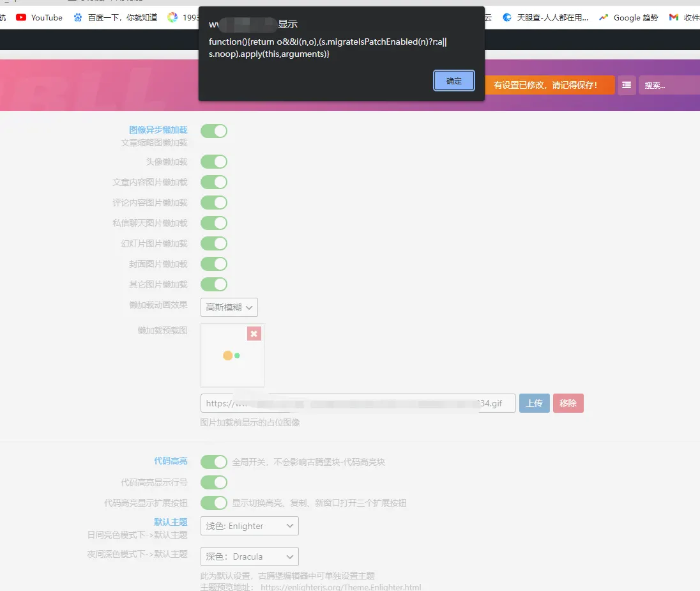Viewport: 700px width, 591px height.
Task: Toggle 幻灯片图片懒加载 switch
Action: 214,243
